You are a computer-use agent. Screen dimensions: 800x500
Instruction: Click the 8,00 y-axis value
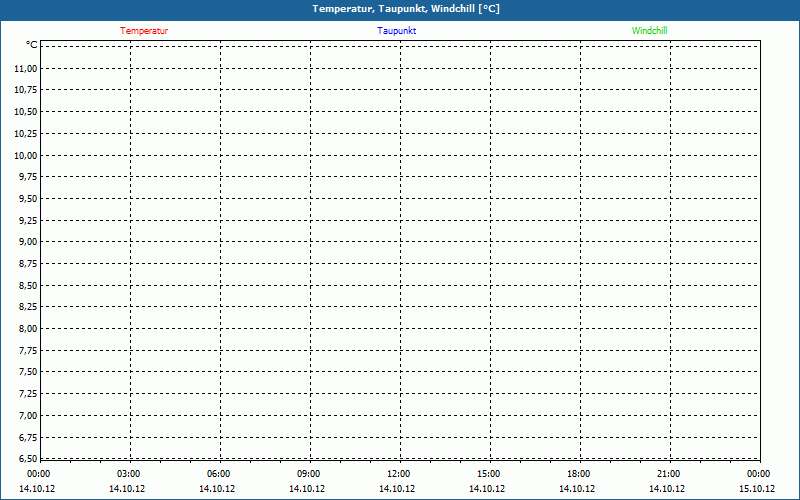point(28,329)
